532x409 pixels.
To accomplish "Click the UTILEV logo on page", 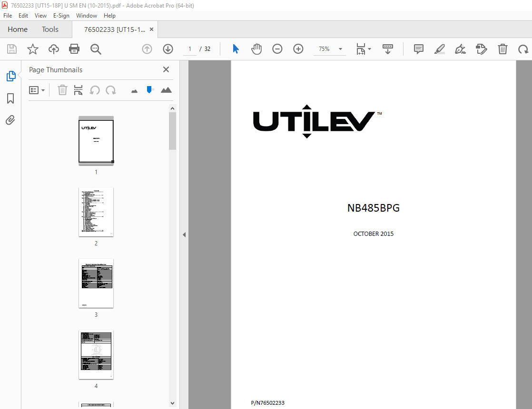I will tap(317, 121).
